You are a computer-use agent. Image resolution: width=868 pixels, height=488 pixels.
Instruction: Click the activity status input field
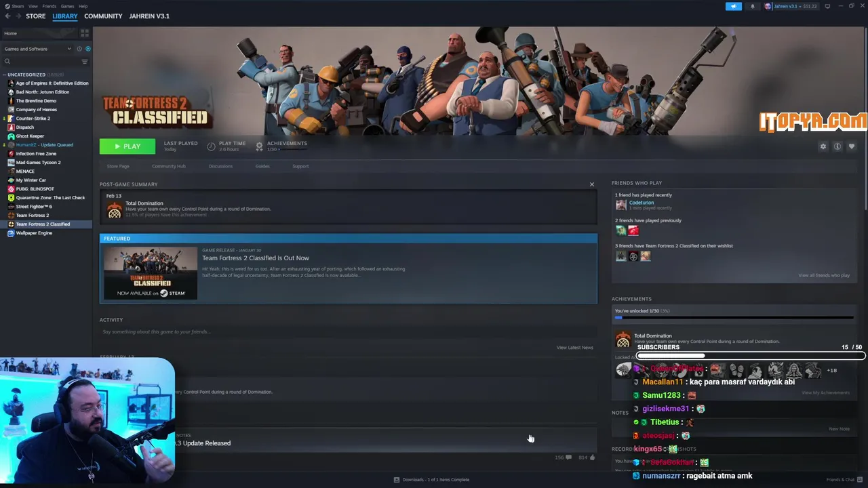pos(348,332)
